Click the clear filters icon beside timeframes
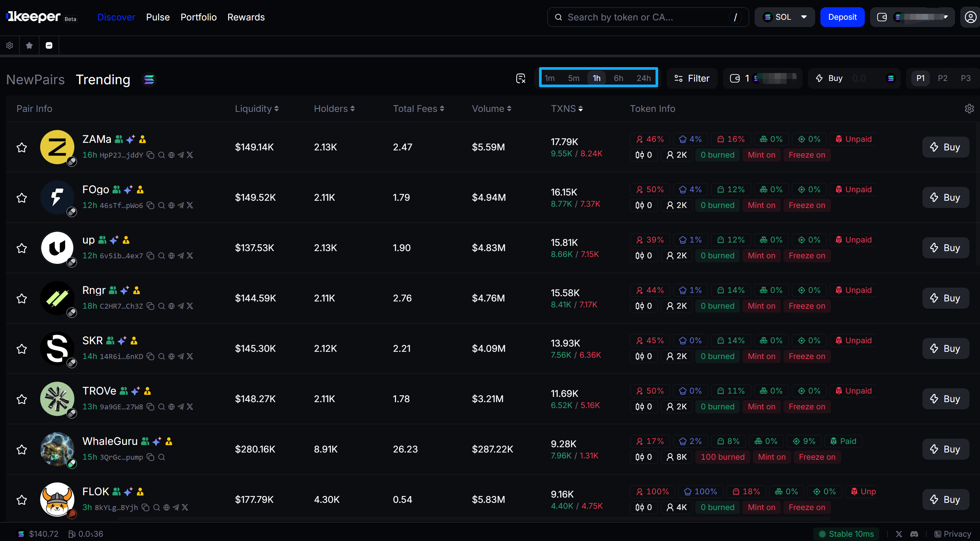Screen dimensions: 980x541 click(520, 78)
